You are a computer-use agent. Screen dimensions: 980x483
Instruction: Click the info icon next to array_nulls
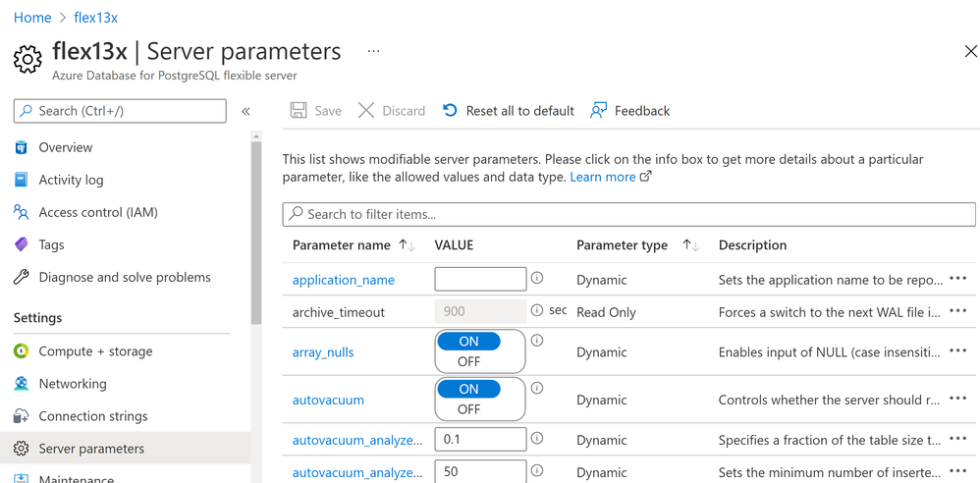coord(537,340)
